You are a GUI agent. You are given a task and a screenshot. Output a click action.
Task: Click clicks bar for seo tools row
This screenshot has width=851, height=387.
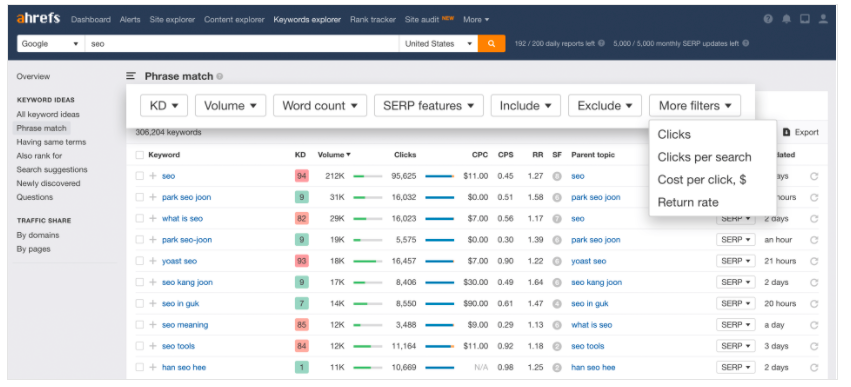click(440, 346)
